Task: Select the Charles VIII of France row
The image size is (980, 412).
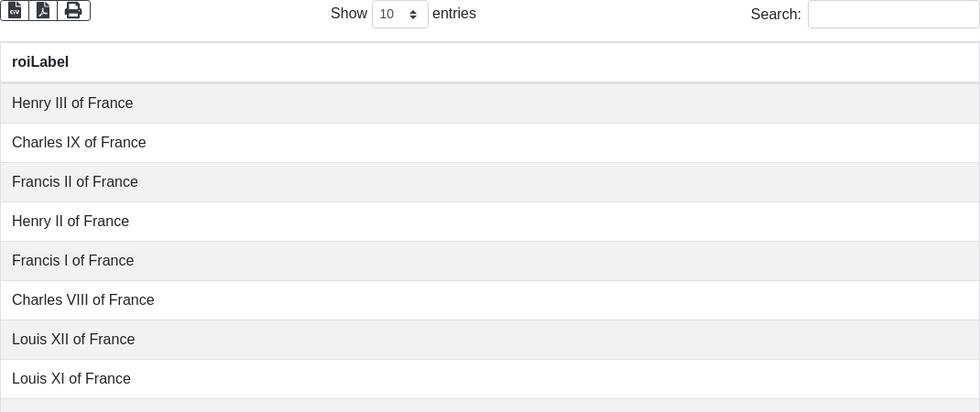Action: (83, 300)
